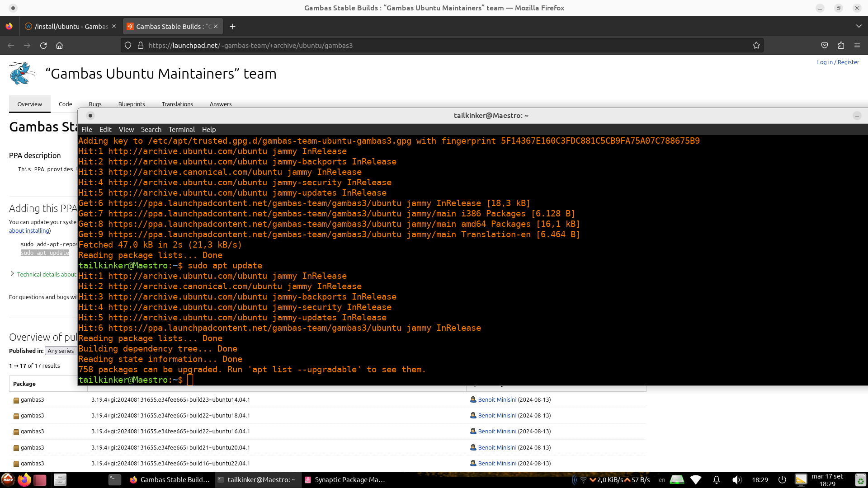Save page to Pocket icon
This screenshot has height=488, width=868.
tap(825, 45)
